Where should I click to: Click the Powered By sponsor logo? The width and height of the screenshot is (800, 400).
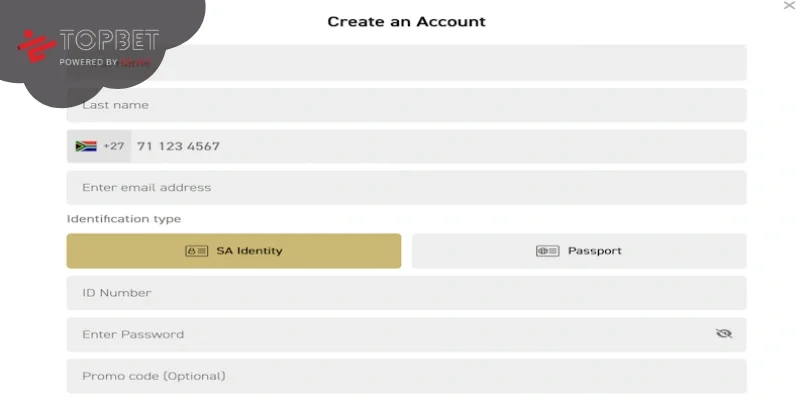pyautogui.click(x=135, y=63)
